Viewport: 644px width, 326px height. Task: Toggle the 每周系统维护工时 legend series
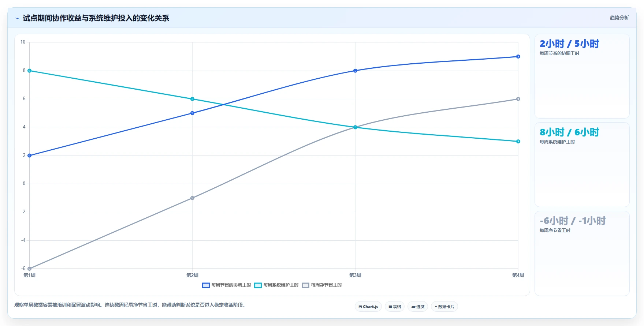[x=276, y=285]
